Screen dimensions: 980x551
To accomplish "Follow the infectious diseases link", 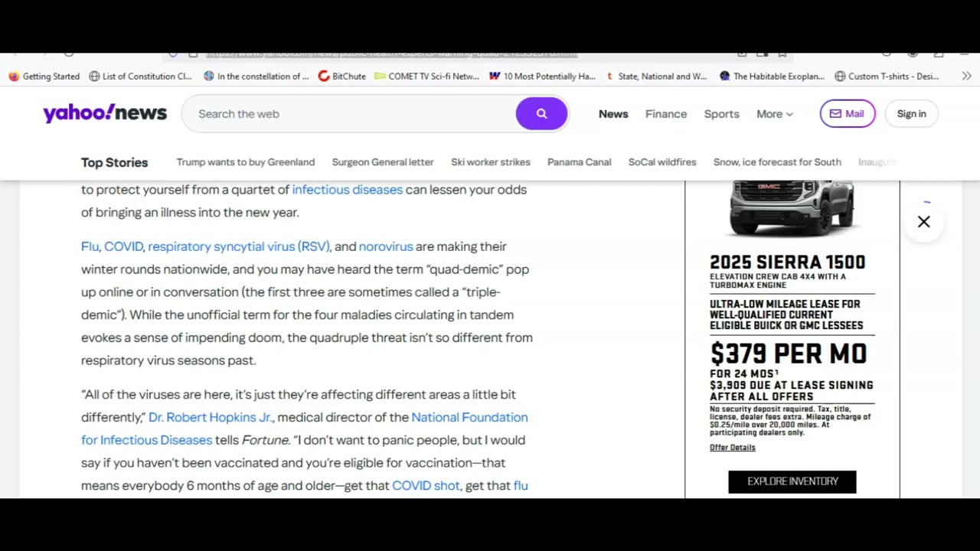I will point(348,190).
